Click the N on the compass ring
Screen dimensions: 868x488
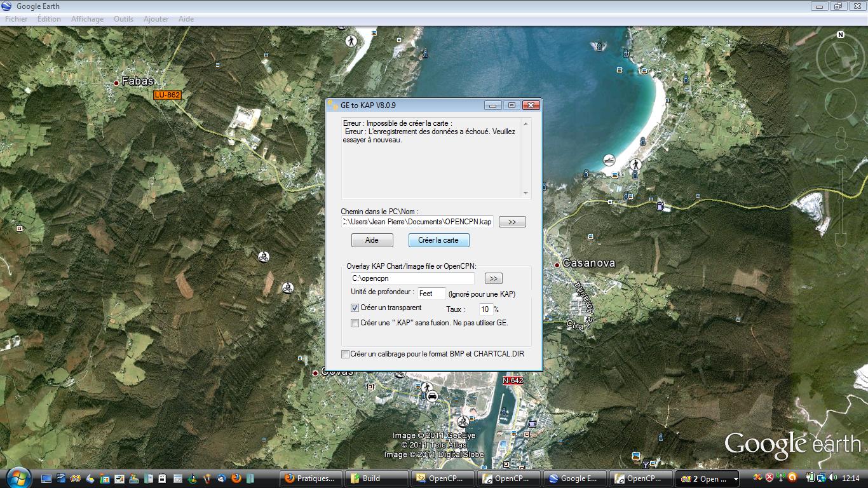click(841, 35)
